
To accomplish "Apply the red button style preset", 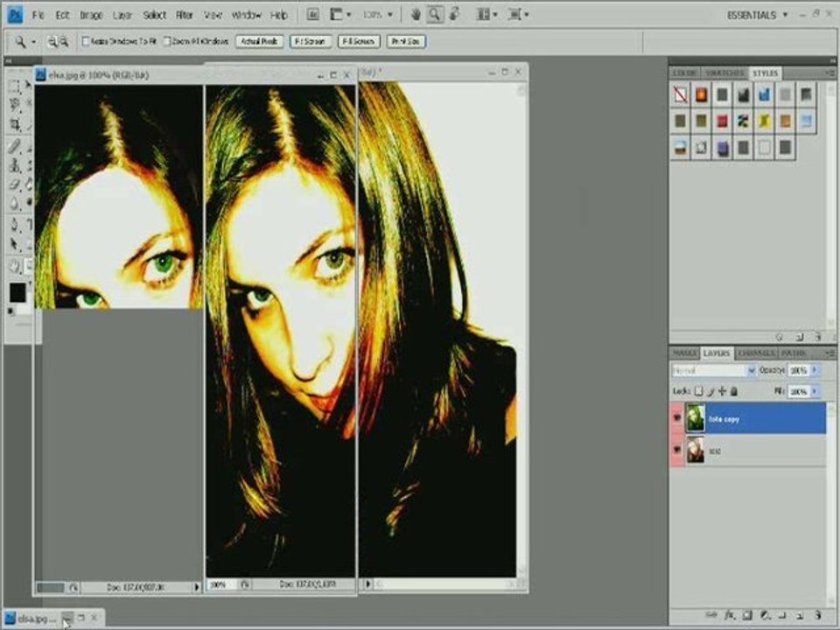I will [x=722, y=121].
